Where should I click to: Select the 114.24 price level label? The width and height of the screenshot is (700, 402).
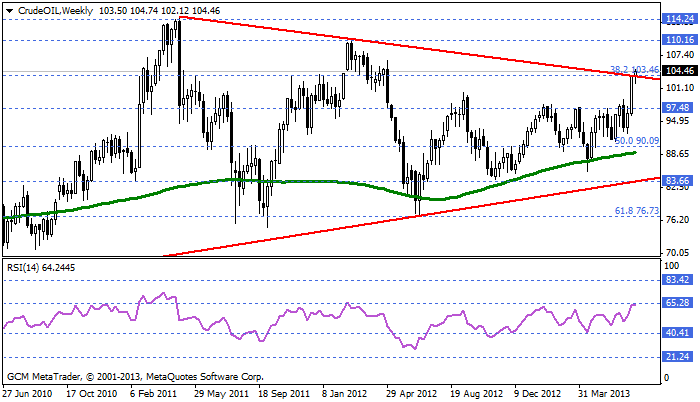point(679,19)
